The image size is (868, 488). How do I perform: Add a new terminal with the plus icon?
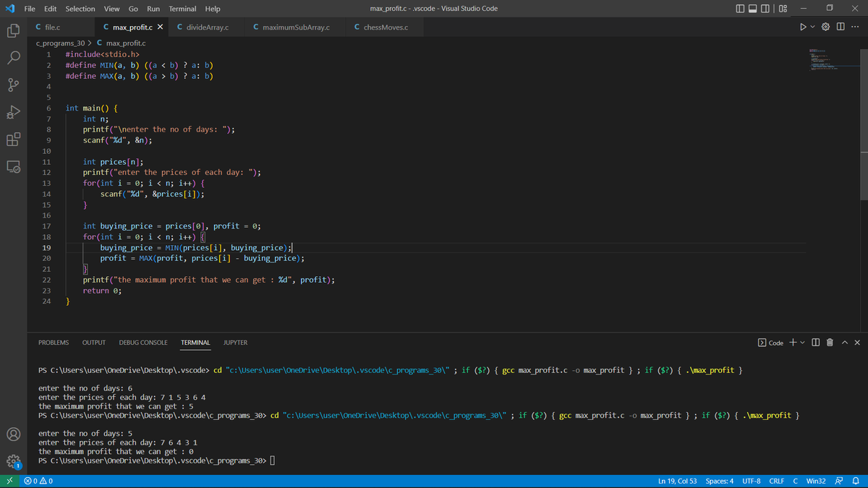[x=793, y=343]
